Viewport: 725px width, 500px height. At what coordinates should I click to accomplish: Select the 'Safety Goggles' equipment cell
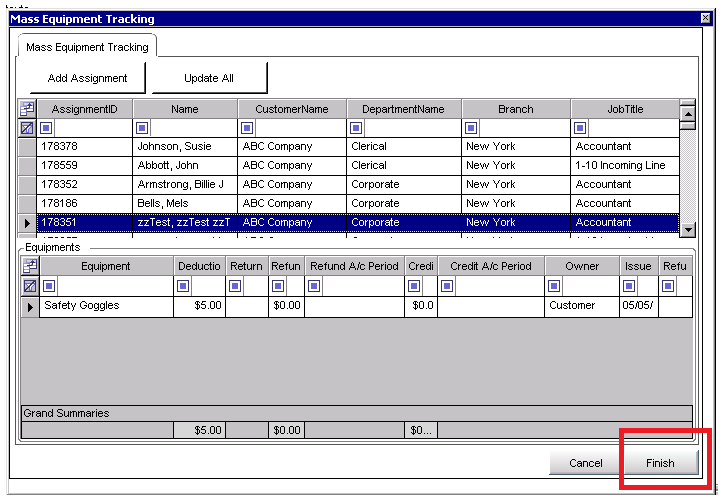pos(106,306)
